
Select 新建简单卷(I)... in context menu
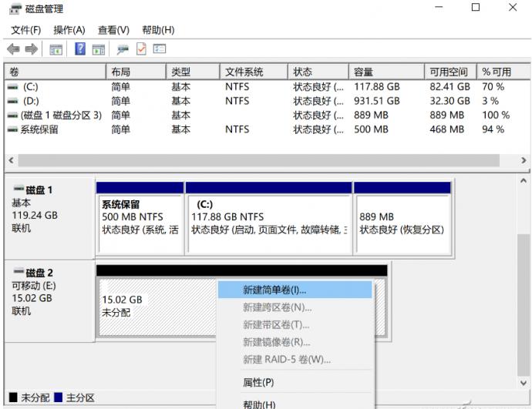click(x=274, y=290)
